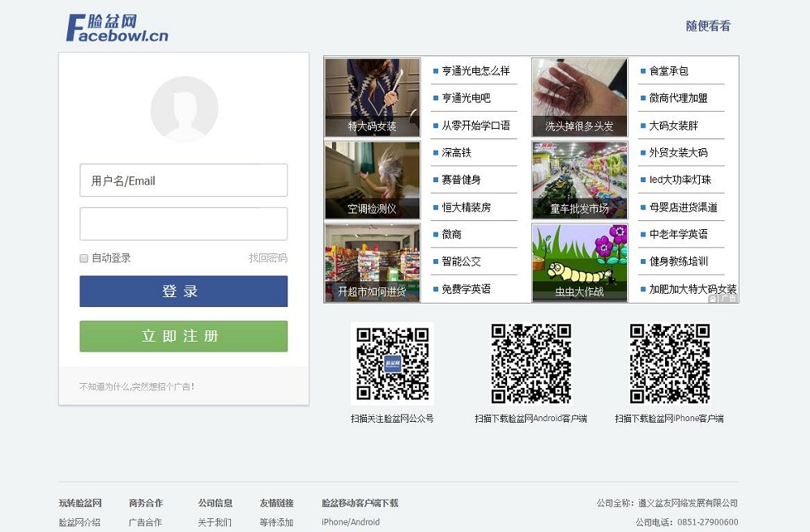Image resolution: width=810 pixels, height=532 pixels.
Task: Open the 免费学英语 link
Action: (x=466, y=289)
